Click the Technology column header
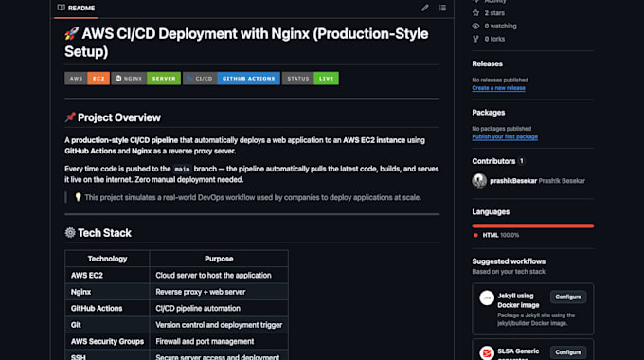This screenshot has height=360, width=644. point(107,259)
